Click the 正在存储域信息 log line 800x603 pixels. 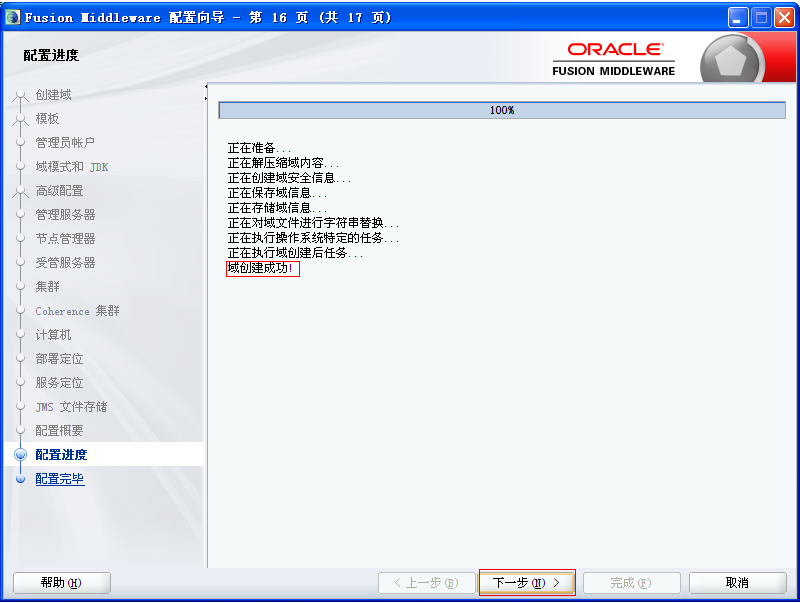point(277,208)
